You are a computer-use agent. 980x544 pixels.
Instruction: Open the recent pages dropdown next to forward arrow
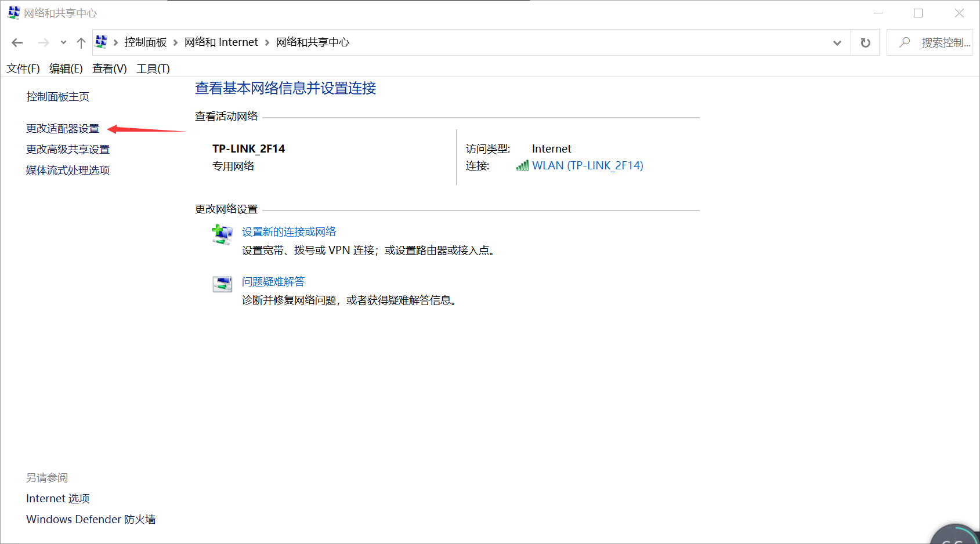(63, 42)
